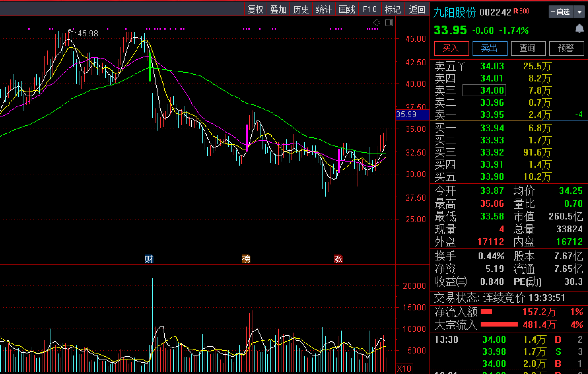The width and height of the screenshot is (588, 374).
Task: Click the 大宗流入 red bar
Action: coord(499,325)
